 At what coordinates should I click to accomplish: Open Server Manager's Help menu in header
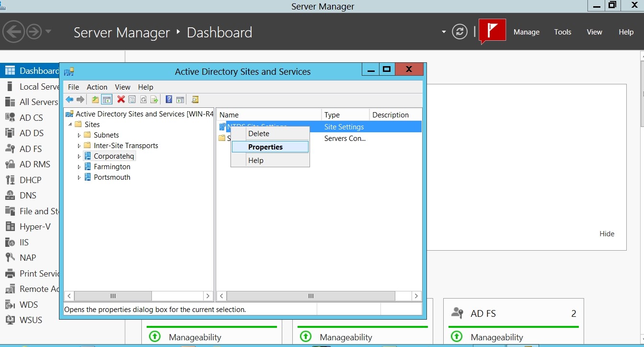pos(626,32)
